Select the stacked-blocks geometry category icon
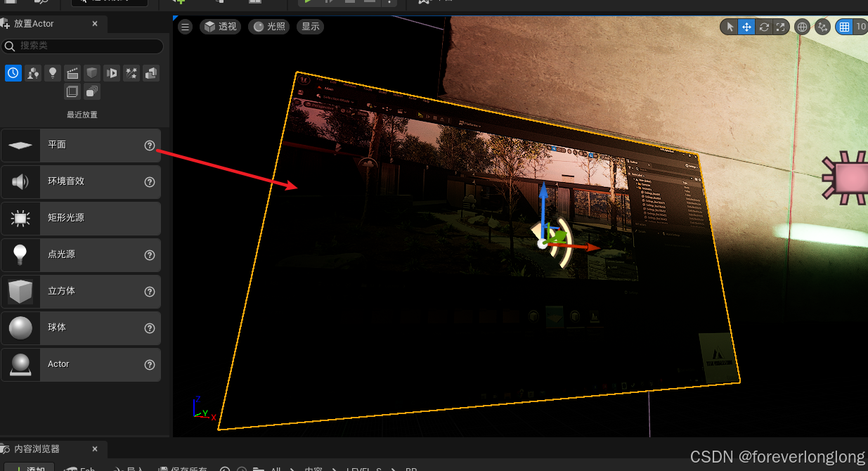The width and height of the screenshot is (868, 471). tap(151, 73)
